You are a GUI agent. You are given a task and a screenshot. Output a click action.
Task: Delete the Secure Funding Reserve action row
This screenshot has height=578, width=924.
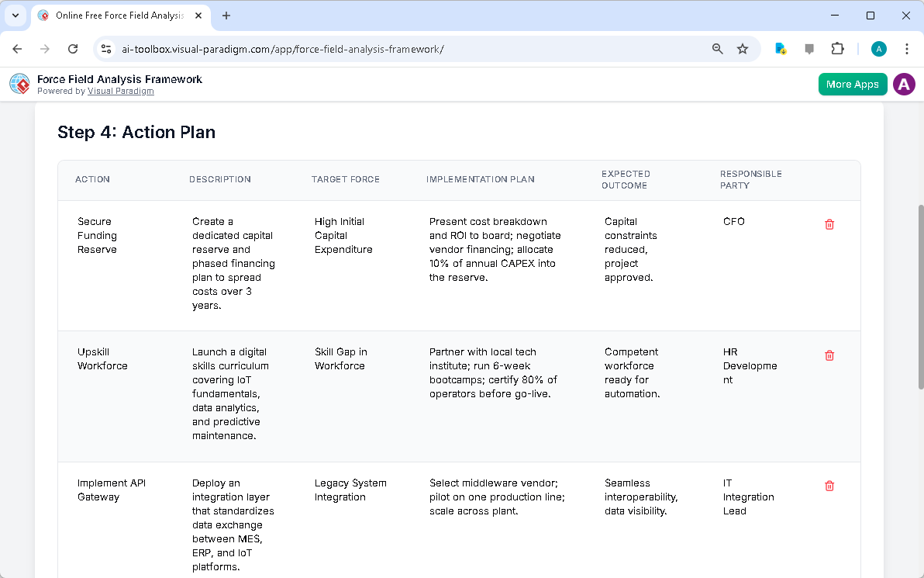pyautogui.click(x=829, y=224)
